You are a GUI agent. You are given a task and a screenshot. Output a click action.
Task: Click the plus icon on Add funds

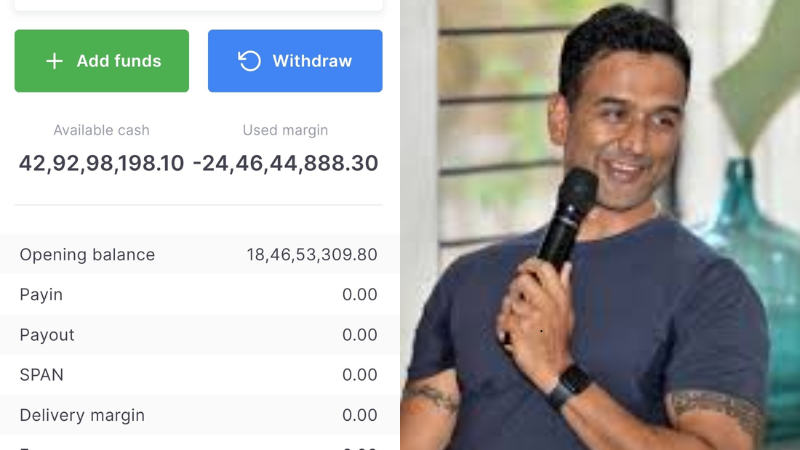tap(54, 61)
